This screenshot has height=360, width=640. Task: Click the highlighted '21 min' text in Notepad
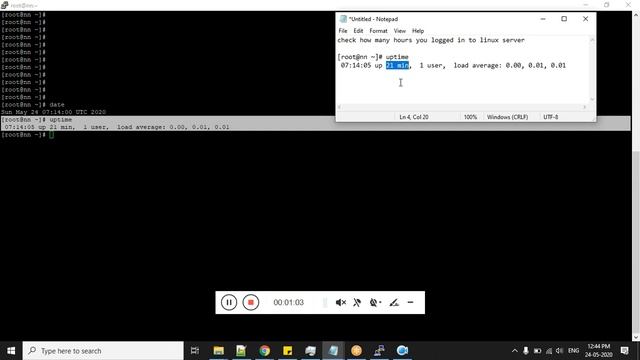click(397, 65)
